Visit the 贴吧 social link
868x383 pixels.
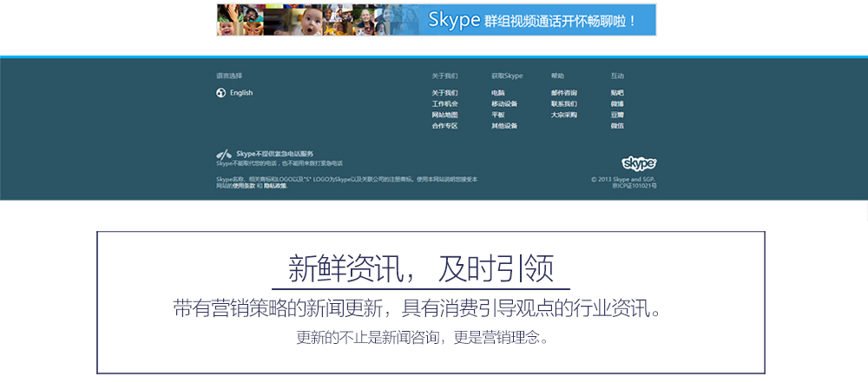617,93
